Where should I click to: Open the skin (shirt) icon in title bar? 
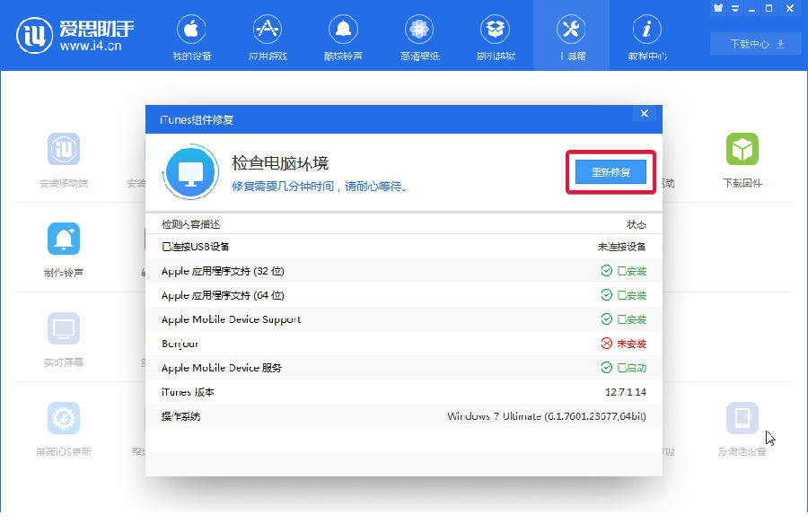point(718,8)
